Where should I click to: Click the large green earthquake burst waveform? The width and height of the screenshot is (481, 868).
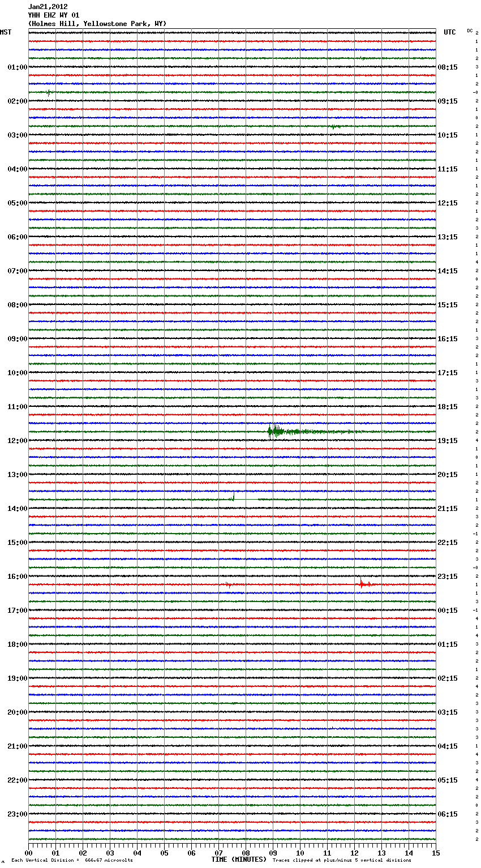pos(275,432)
